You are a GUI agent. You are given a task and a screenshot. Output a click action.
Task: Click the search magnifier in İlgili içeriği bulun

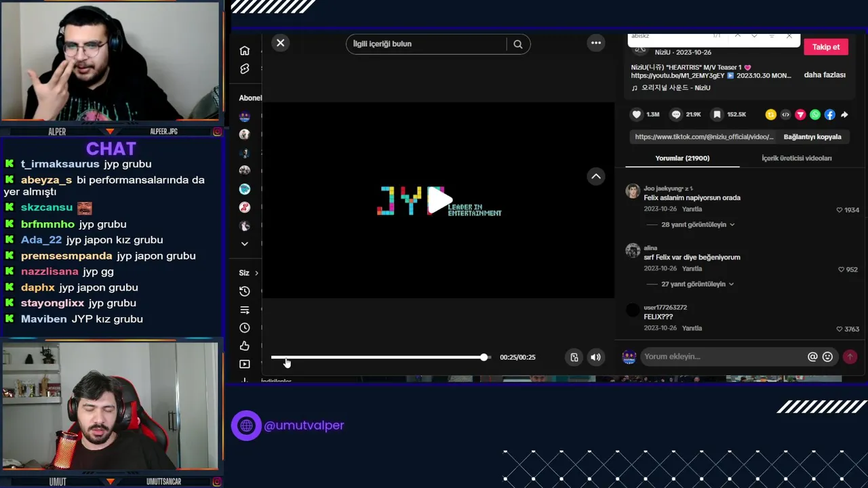518,44
